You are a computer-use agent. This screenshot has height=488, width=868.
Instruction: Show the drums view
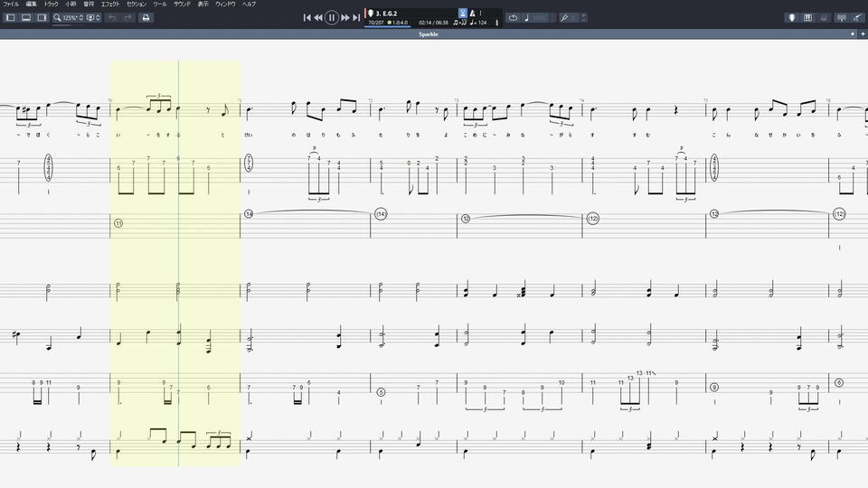click(x=824, y=18)
